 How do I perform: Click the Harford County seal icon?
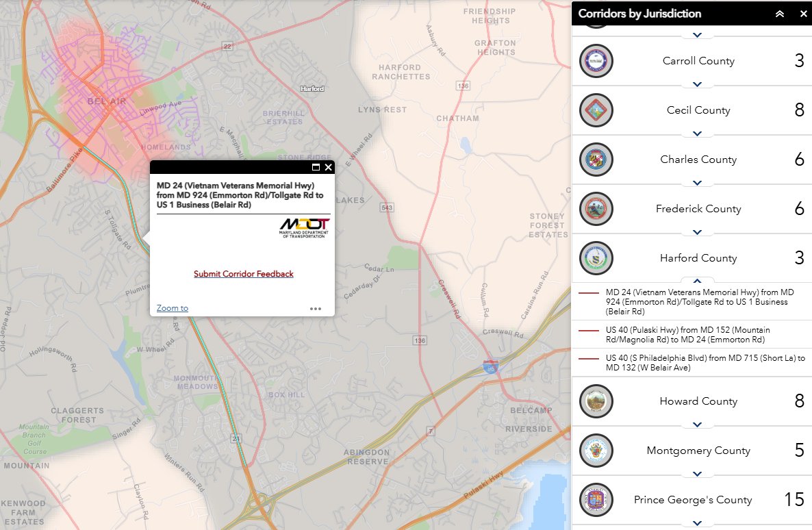596,258
